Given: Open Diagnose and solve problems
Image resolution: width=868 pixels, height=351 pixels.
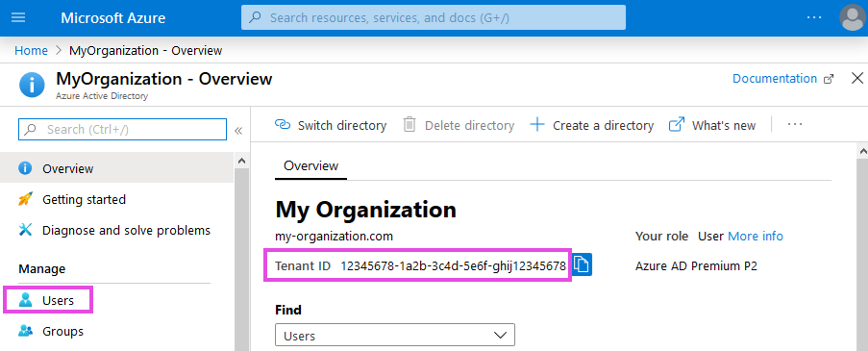Looking at the screenshot, I should pyautogui.click(x=114, y=230).
